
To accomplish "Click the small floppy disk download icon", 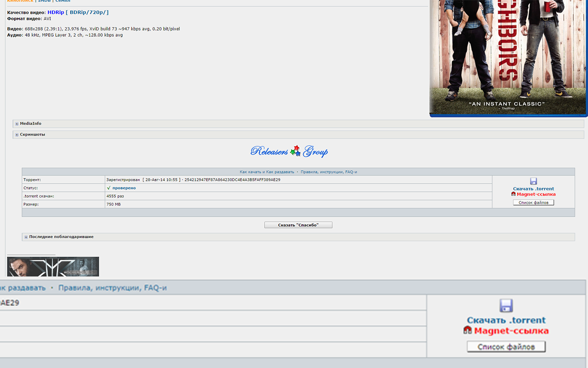I will click(533, 181).
